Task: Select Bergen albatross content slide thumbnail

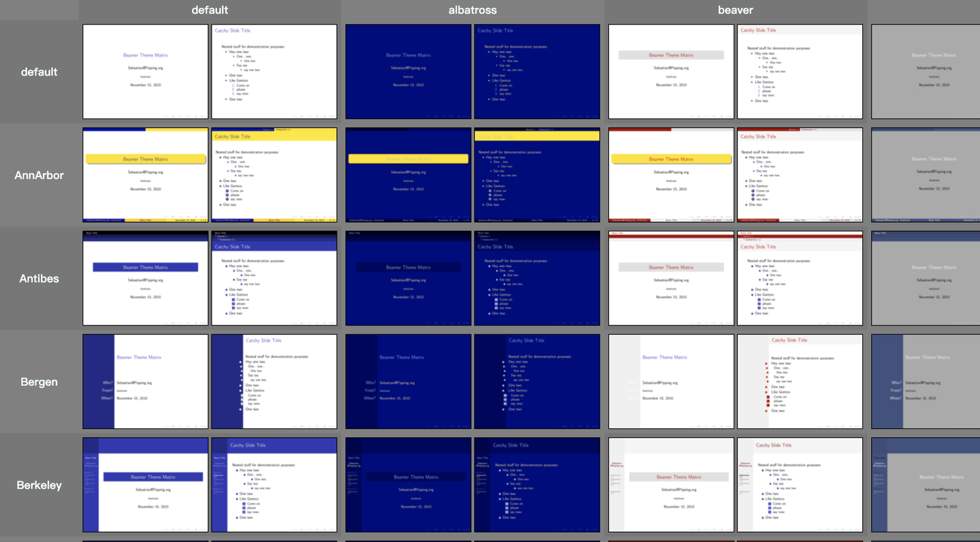Action: pos(537,381)
